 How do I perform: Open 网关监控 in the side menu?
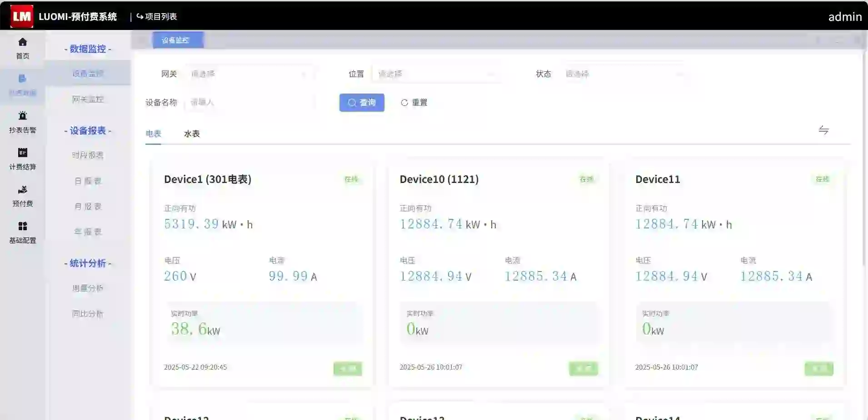click(88, 99)
